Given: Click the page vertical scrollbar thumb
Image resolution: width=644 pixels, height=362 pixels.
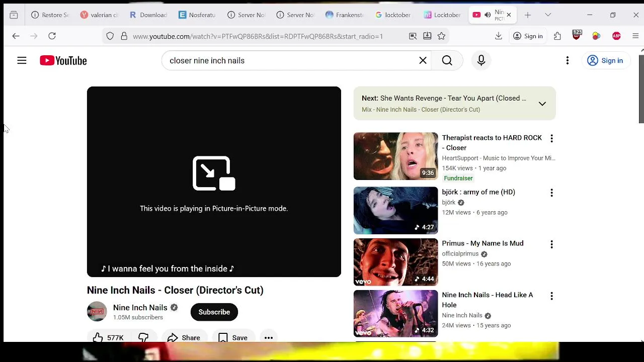Looking at the screenshot, I should pyautogui.click(x=641, y=88).
